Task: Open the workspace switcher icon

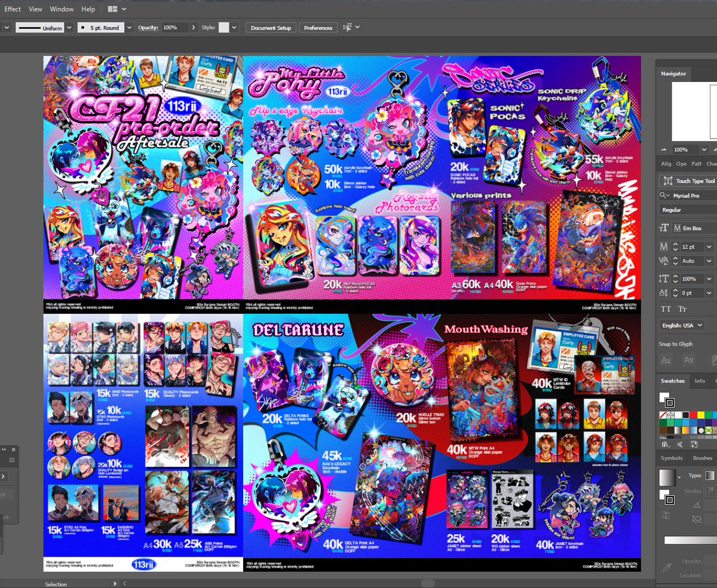Action: point(112,10)
